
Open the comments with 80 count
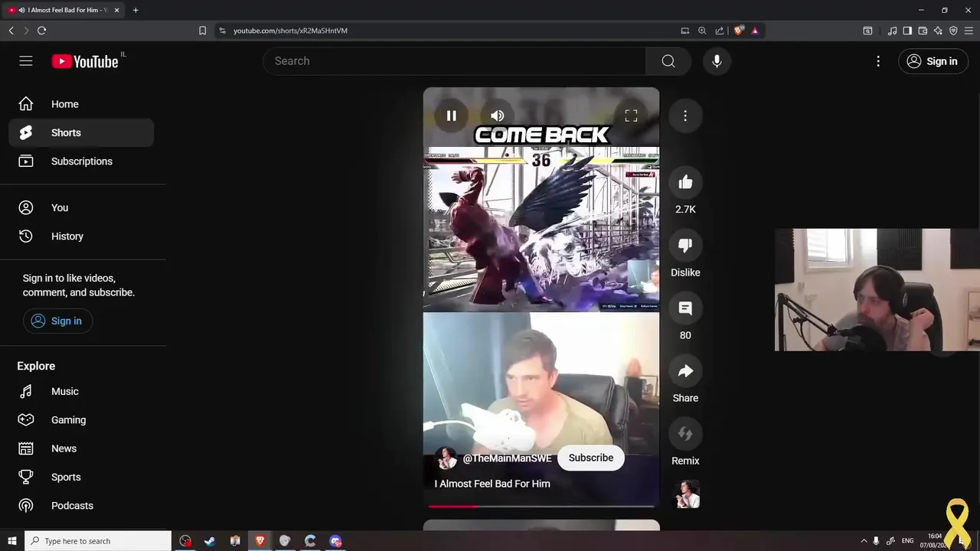[685, 308]
